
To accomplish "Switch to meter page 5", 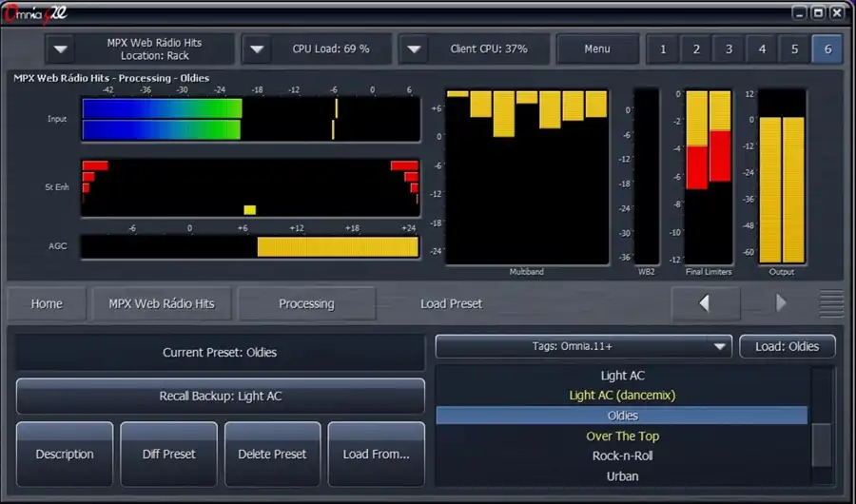I will [x=795, y=49].
